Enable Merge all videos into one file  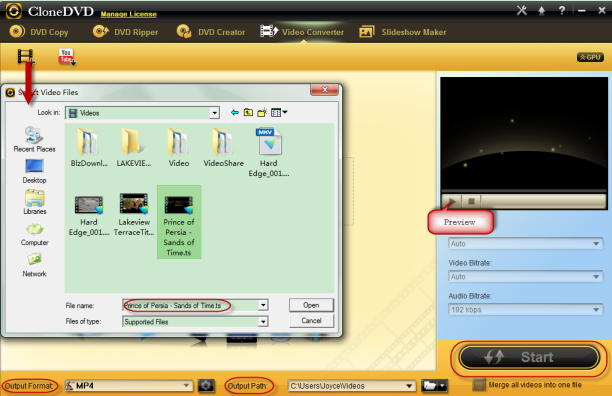pyautogui.click(x=479, y=385)
